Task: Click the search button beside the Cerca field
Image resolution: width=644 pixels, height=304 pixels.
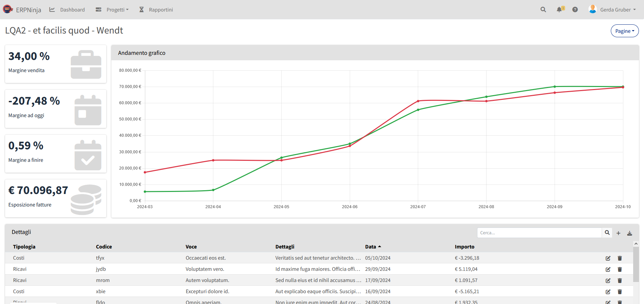Action: pos(607,233)
